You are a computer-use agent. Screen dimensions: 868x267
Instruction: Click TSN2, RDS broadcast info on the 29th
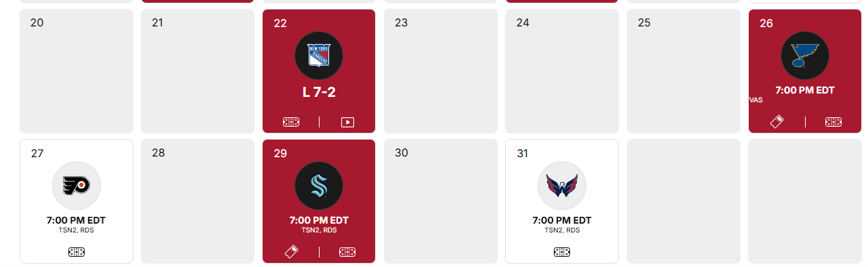pyautogui.click(x=319, y=230)
